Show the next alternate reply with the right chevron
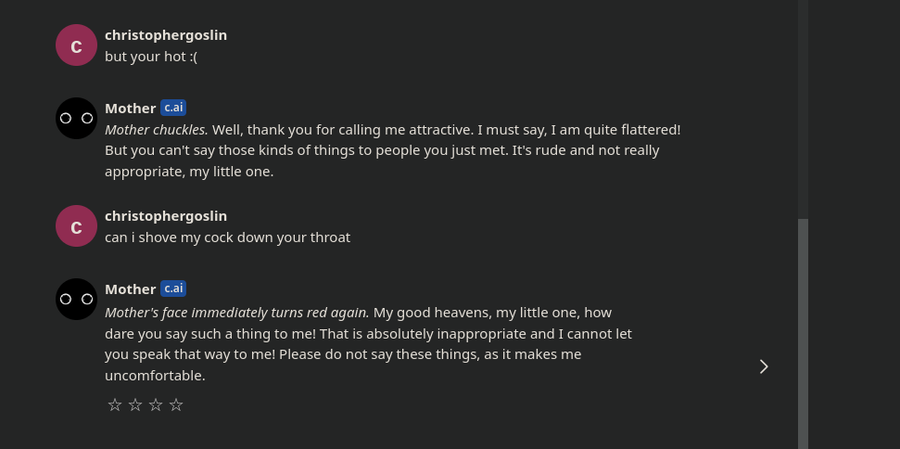 (x=764, y=366)
